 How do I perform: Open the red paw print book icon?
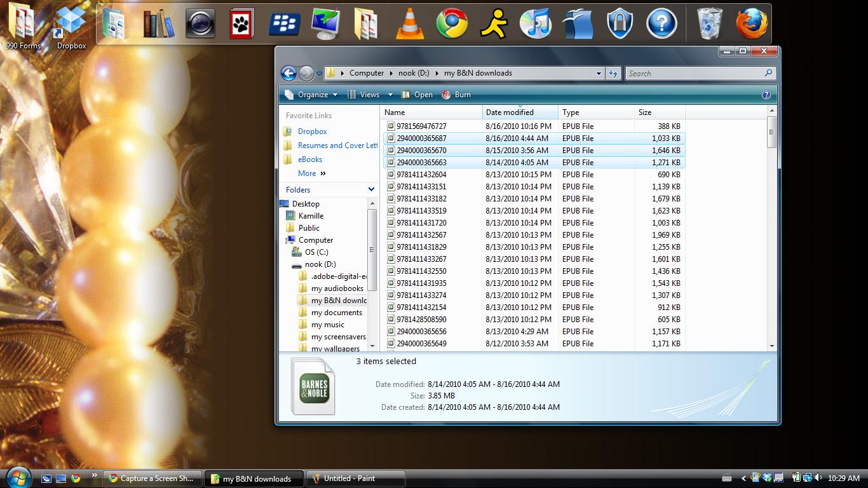(242, 24)
